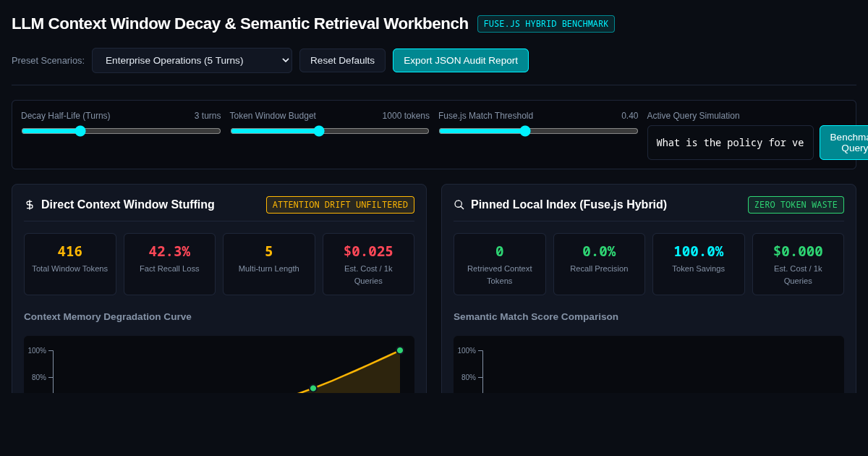Viewport: 868px width, 456px height.
Task: Select the Multi-turn Length card
Action: coord(269,264)
